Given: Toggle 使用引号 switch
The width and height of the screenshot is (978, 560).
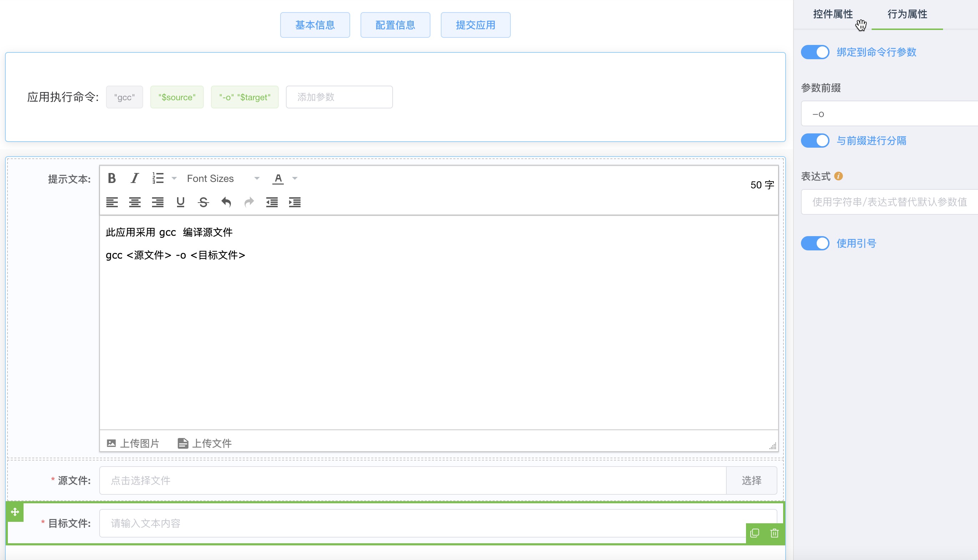Looking at the screenshot, I should coord(815,243).
